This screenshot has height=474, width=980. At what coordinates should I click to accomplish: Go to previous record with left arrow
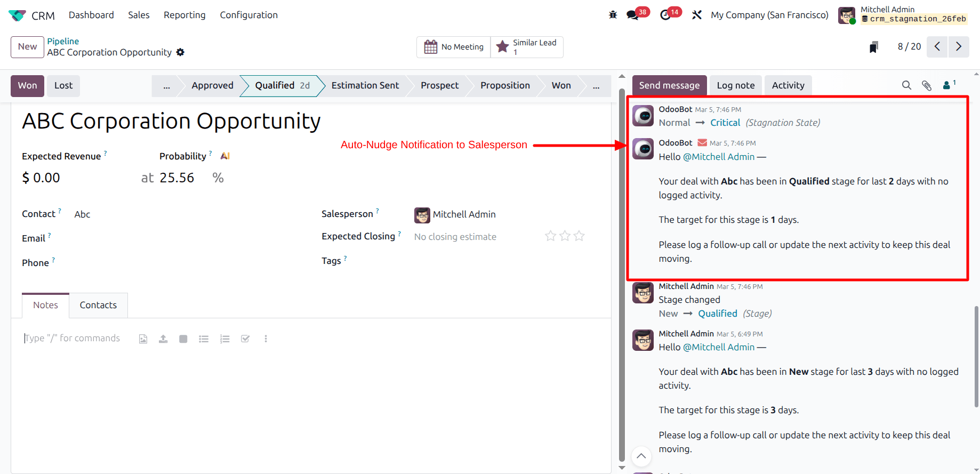[937, 47]
